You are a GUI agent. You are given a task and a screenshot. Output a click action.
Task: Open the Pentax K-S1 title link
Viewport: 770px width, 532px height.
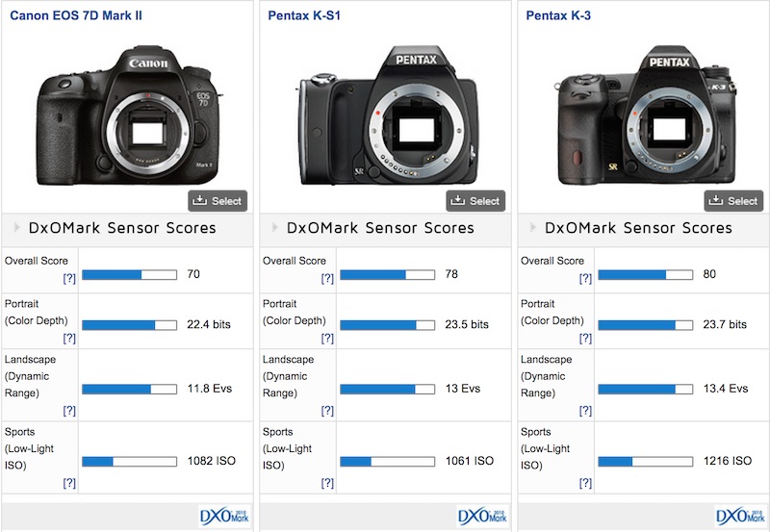304,15
